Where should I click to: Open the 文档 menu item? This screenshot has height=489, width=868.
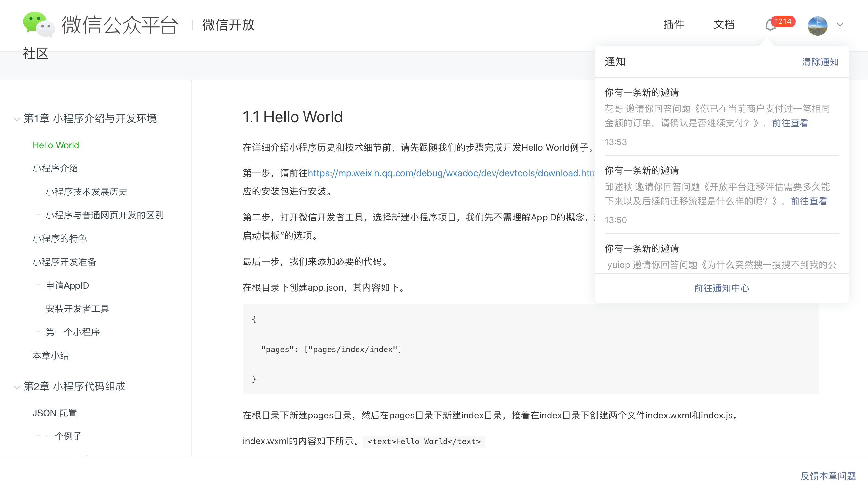(x=724, y=25)
